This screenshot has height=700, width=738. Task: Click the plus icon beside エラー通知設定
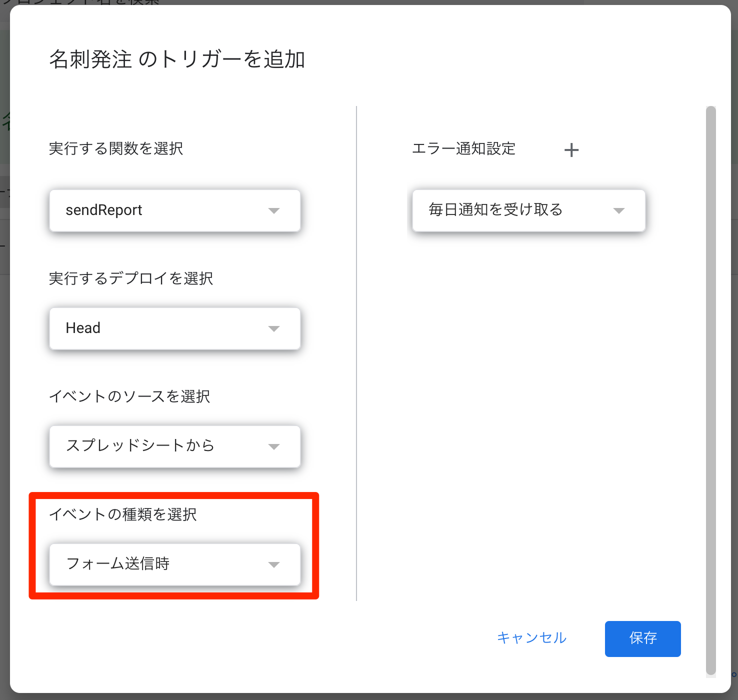pyautogui.click(x=571, y=149)
